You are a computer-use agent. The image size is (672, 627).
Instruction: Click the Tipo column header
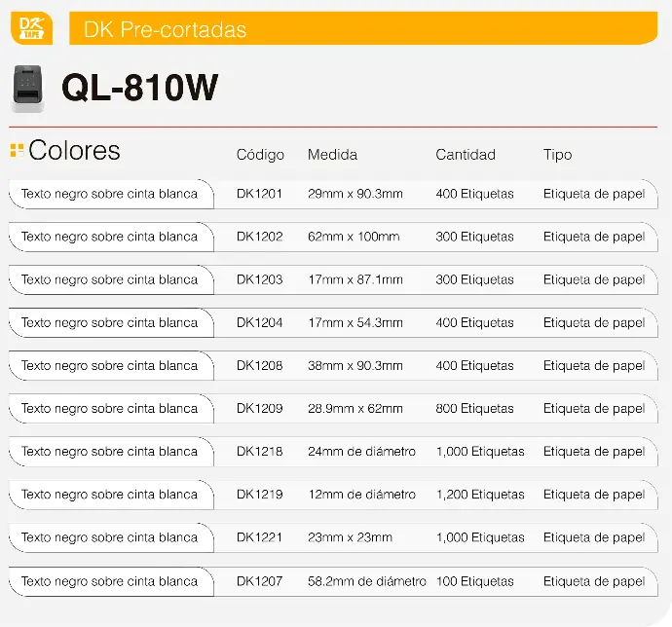[558, 155]
